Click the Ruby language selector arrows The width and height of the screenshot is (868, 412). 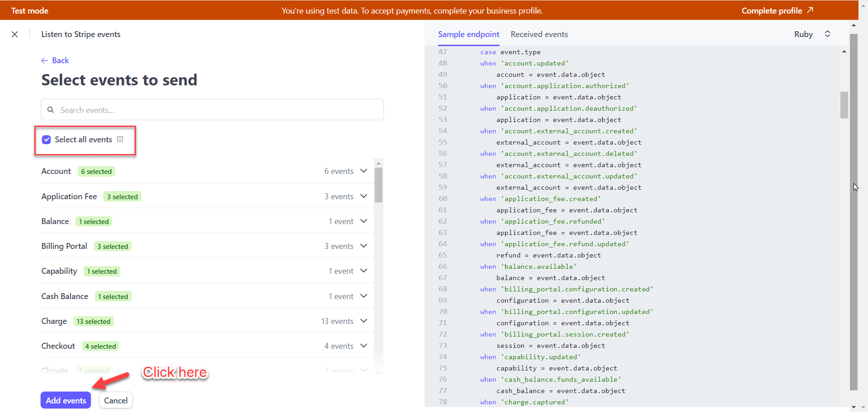click(x=827, y=34)
